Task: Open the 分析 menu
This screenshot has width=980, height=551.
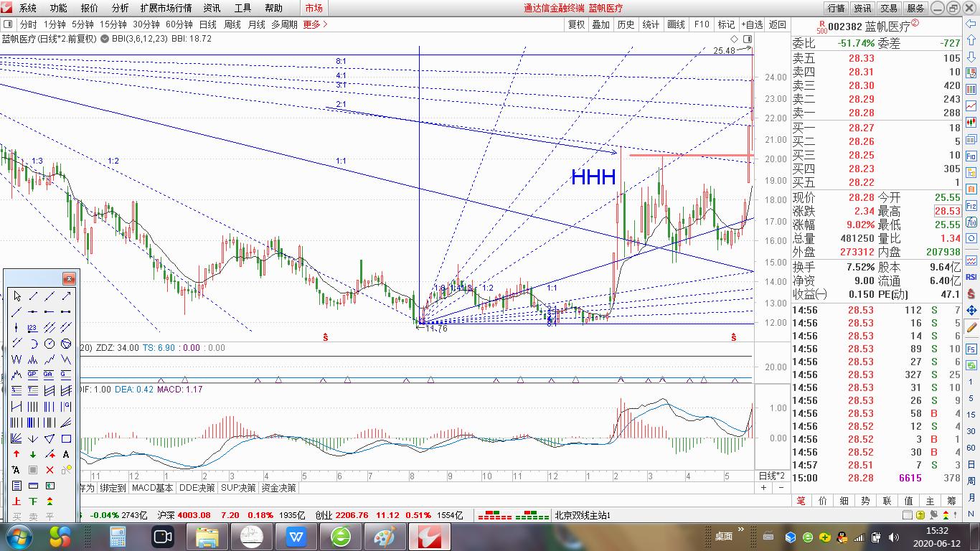Action: click(x=120, y=8)
